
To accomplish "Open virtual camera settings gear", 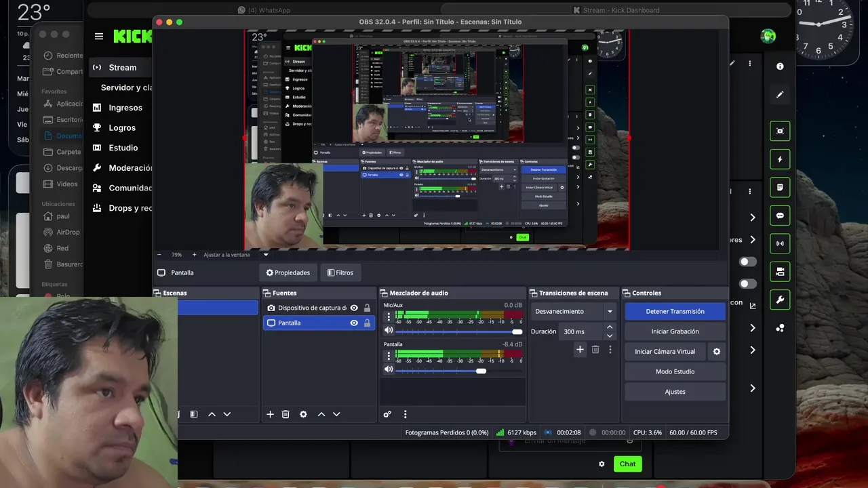I will 717,352.
